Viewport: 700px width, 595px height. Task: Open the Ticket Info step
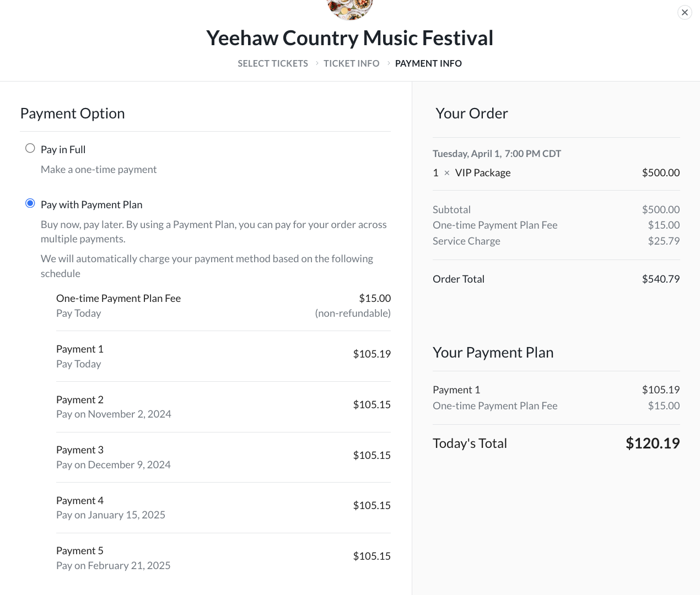coord(352,63)
